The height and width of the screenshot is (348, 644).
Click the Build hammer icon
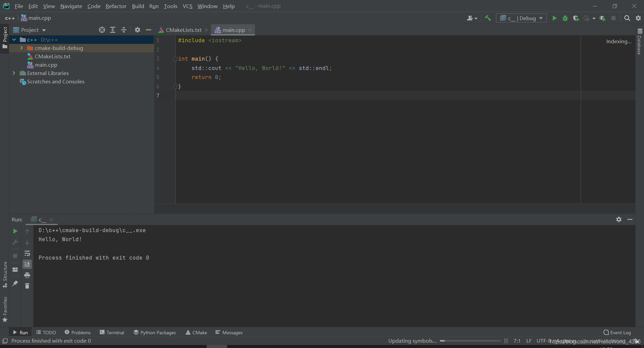[488, 18]
